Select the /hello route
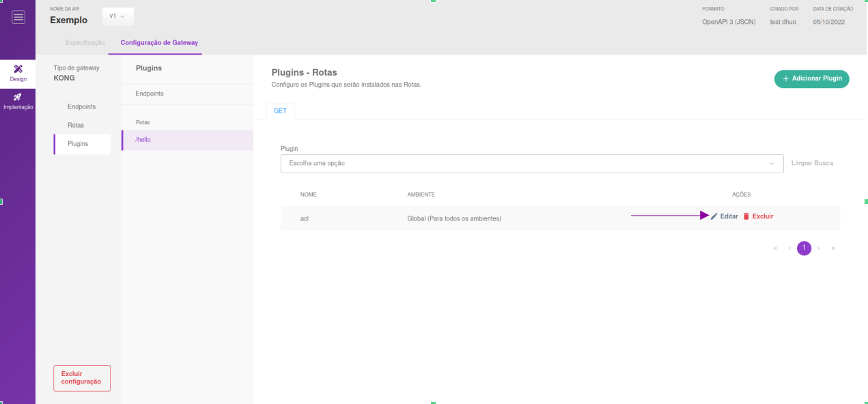The image size is (868, 404). click(187, 140)
